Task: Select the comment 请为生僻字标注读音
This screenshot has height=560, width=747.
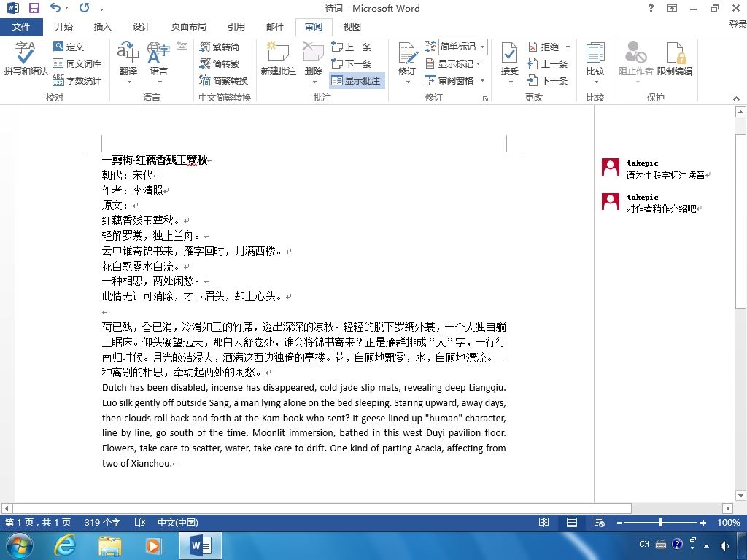Action: click(x=665, y=175)
